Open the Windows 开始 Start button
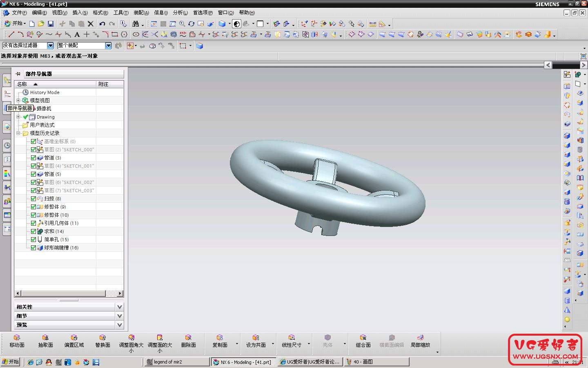Image resolution: width=588 pixels, height=368 pixels. pos(11,362)
